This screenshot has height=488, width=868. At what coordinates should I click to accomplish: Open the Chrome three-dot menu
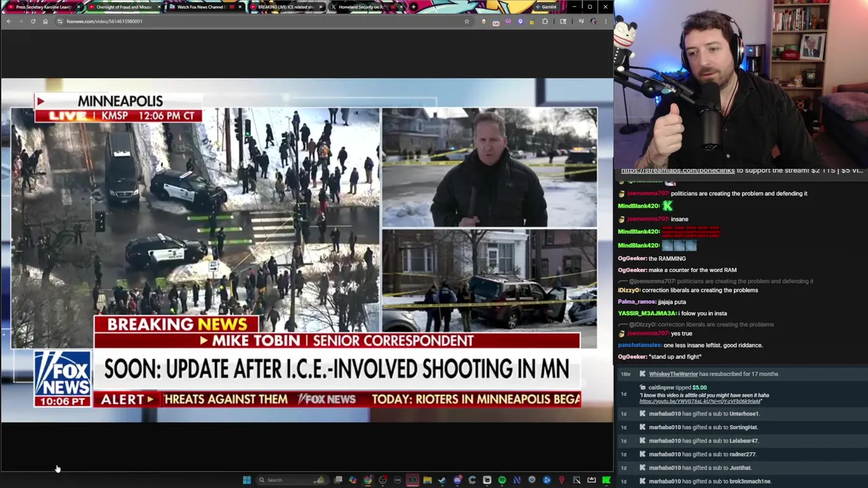click(606, 21)
